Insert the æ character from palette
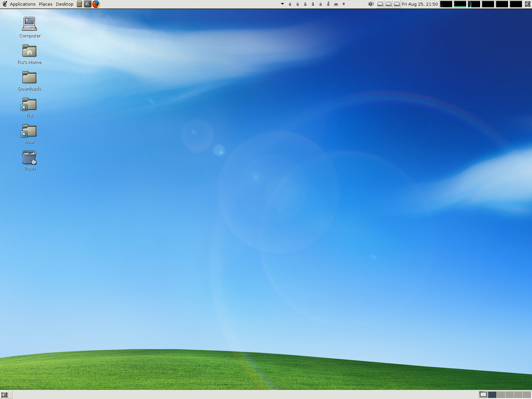Screen dimensions: 532x399 coord(336,4)
